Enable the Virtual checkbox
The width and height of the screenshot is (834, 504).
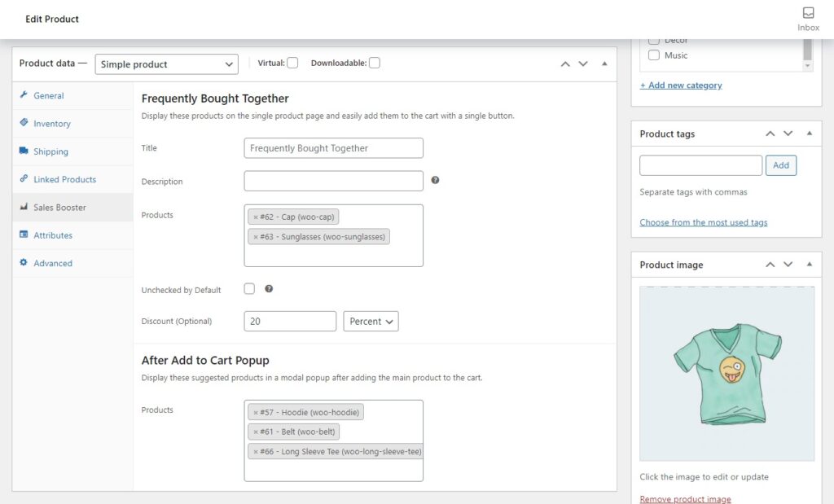(x=292, y=64)
